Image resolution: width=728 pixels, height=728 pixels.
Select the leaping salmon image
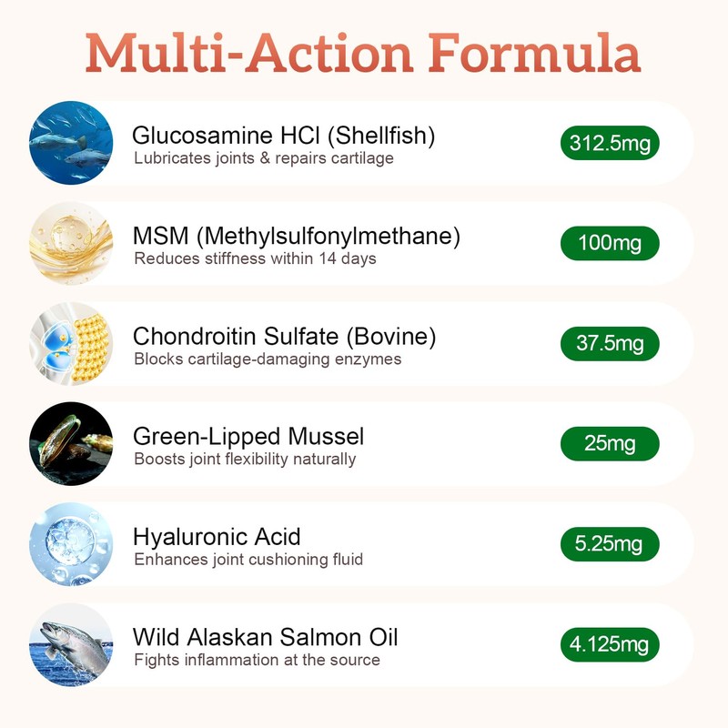coord(71,643)
